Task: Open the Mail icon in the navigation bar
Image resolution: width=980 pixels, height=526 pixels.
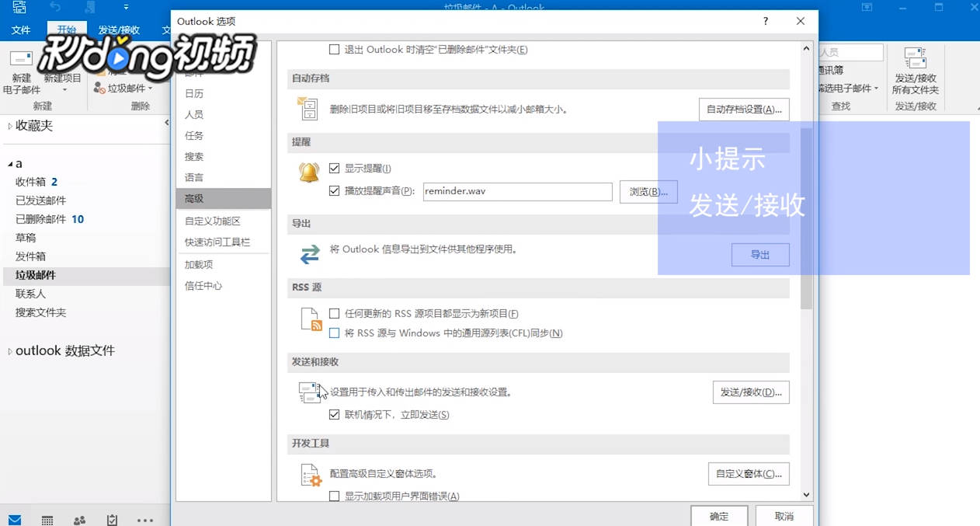Action: click(x=16, y=520)
